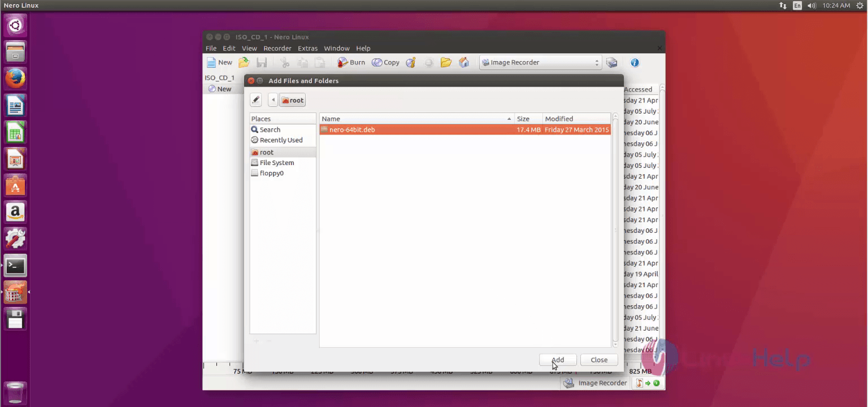Select Search in Places
Screen dimensions: 868x407
click(283, 129)
